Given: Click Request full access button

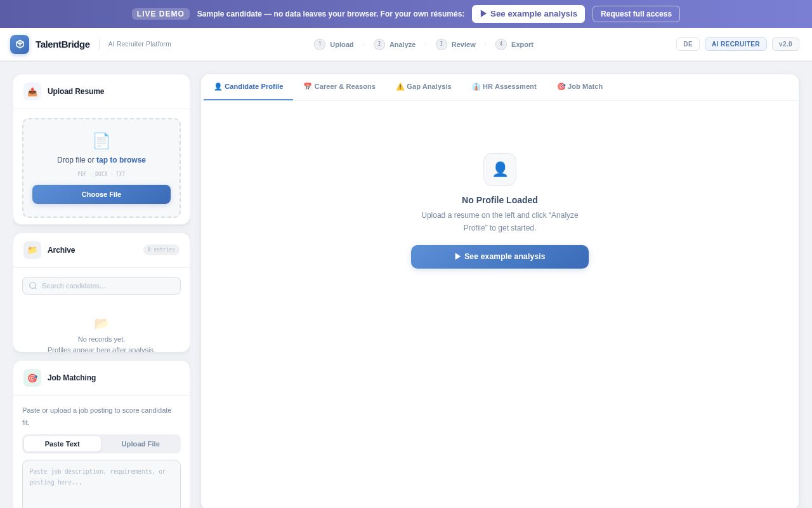Looking at the screenshot, I should (x=636, y=14).
